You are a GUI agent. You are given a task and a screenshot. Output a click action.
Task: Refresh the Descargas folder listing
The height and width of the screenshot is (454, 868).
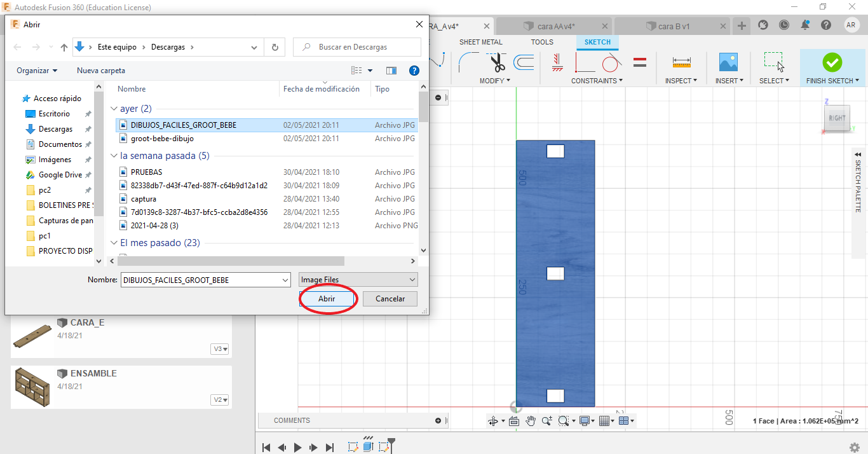275,47
